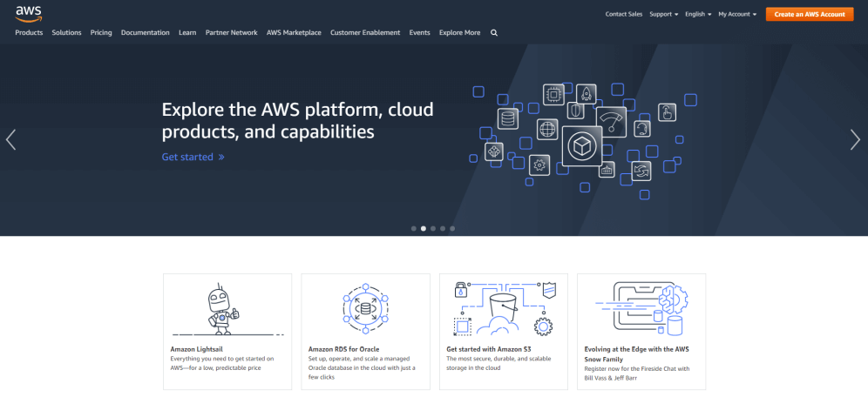Open the Documentation menu item
The width and height of the screenshot is (868, 397).
pos(145,32)
